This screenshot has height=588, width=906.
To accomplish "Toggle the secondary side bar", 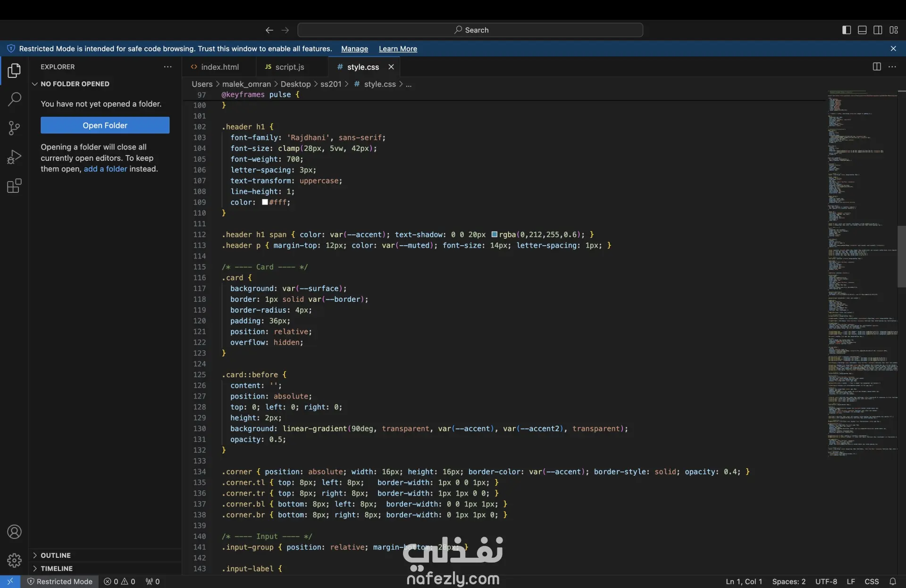I will 878,30.
